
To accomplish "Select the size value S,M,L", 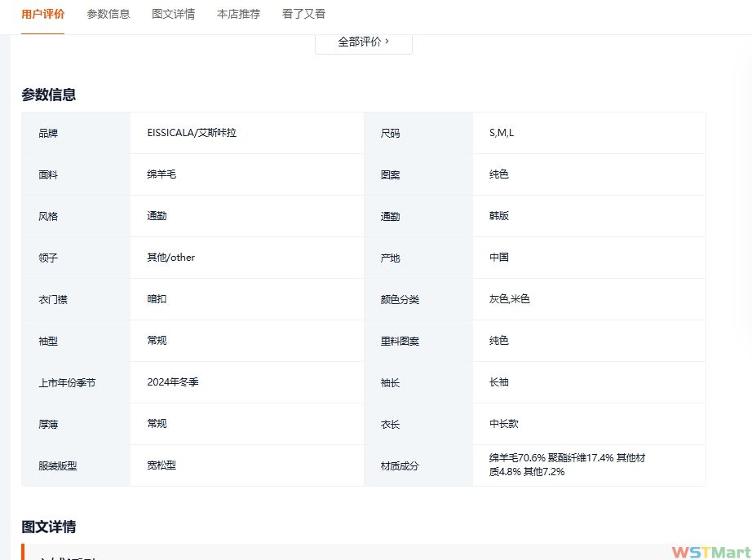I will coord(502,133).
